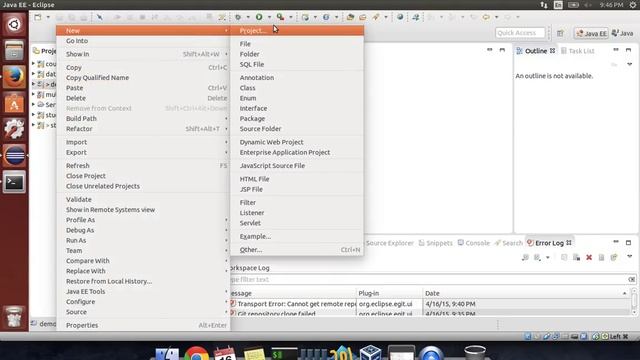Click the external web browser globe toolbar icon

click(400, 17)
